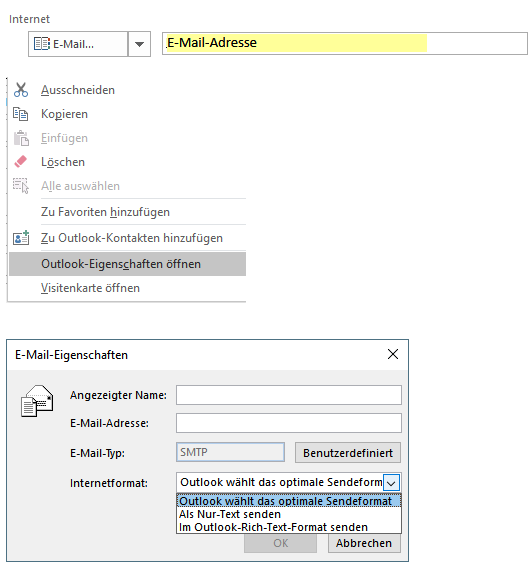Screen dimensions: 531x567
Task: Expand the Internetformat combo box arrow
Action: click(391, 482)
